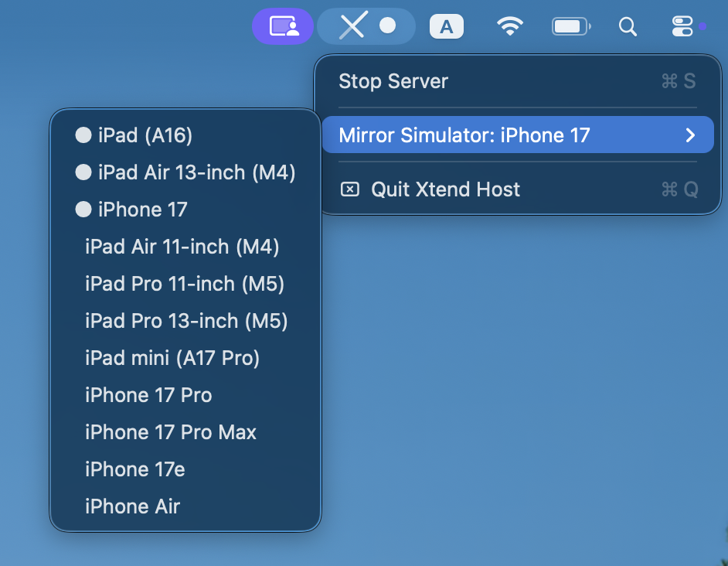Open the keyboard input source A icon

[x=446, y=26]
